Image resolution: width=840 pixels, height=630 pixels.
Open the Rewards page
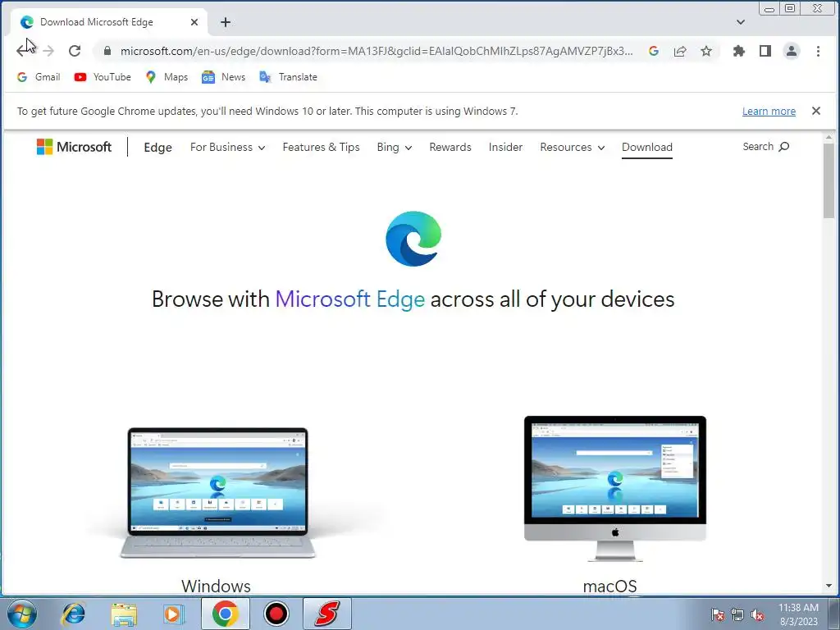coord(450,148)
